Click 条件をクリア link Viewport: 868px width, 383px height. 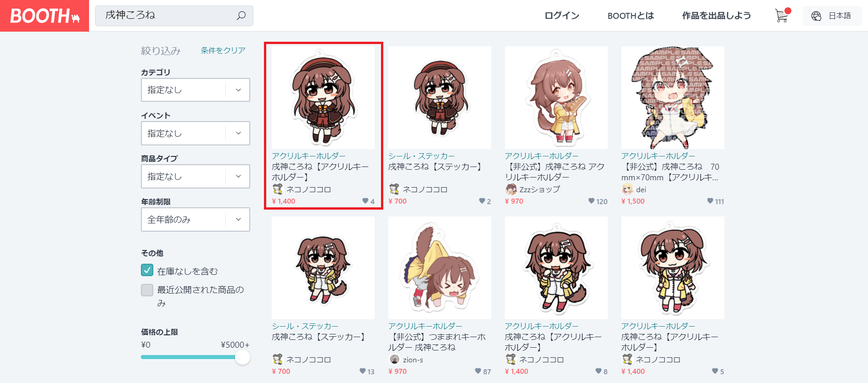[223, 50]
